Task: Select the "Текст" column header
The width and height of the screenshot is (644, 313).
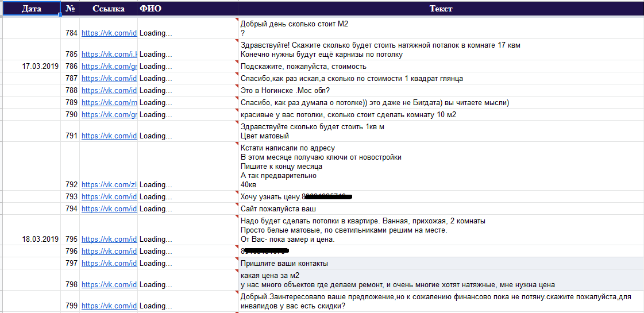Action: pos(441,9)
